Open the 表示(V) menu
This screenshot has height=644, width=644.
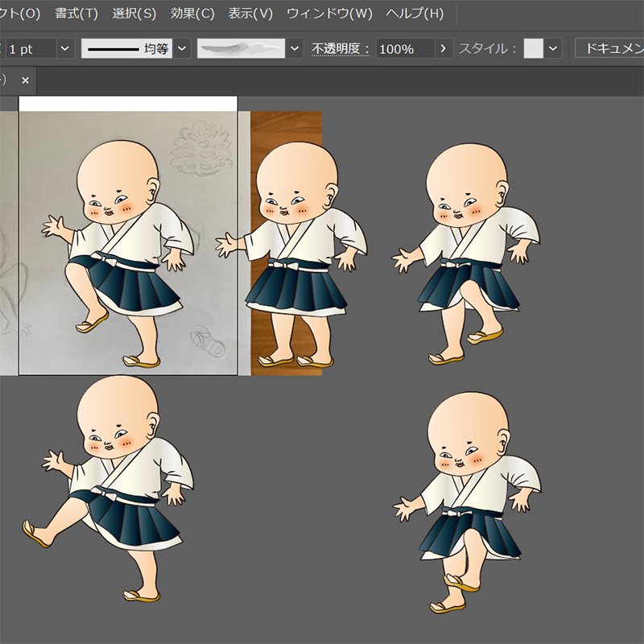250,14
